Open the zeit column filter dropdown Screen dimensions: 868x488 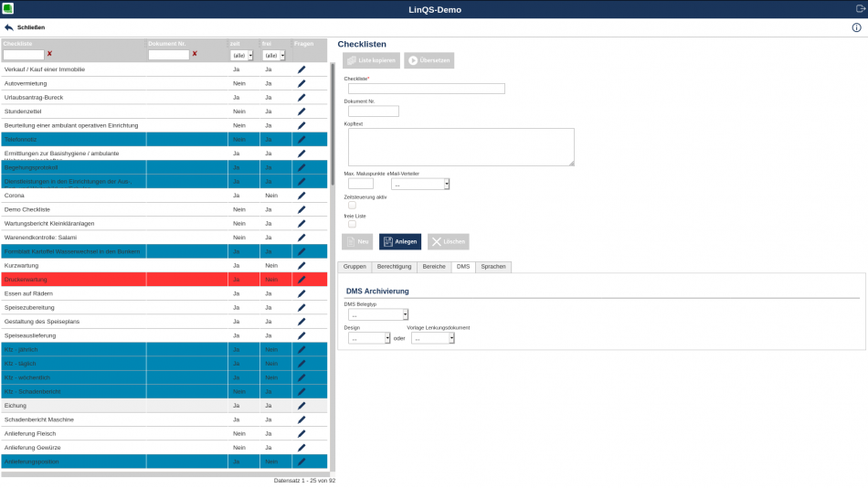coord(241,55)
